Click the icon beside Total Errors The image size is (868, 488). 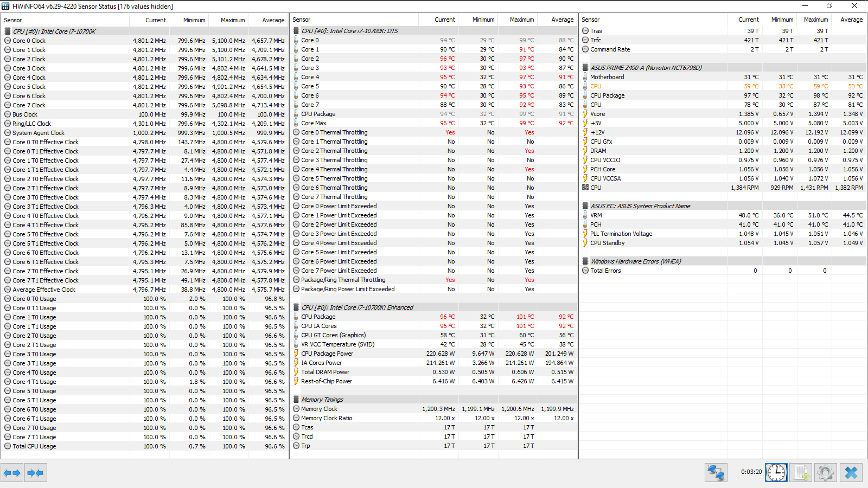point(585,271)
